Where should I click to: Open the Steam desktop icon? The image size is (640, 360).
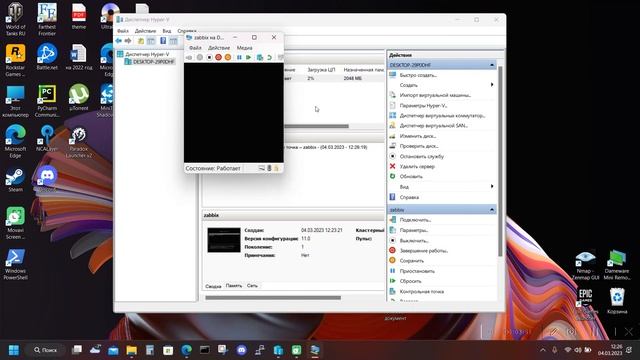coord(16,180)
